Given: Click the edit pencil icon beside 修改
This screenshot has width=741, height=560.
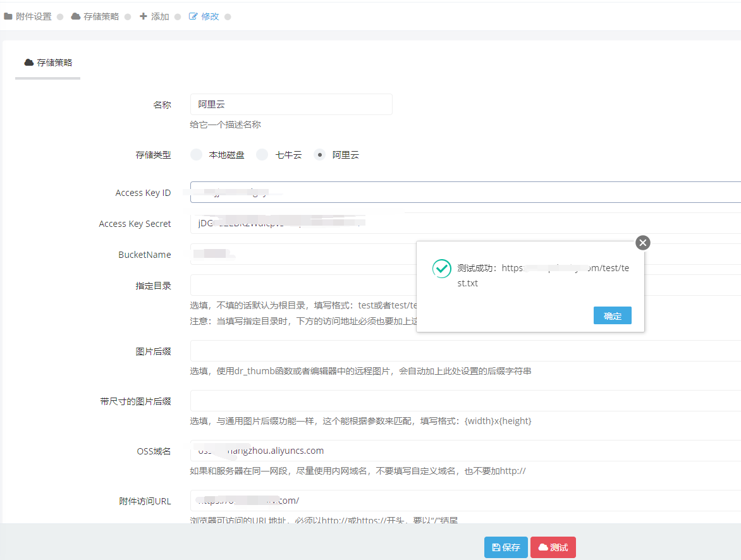Looking at the screenshot, I should tap(193, 16).
